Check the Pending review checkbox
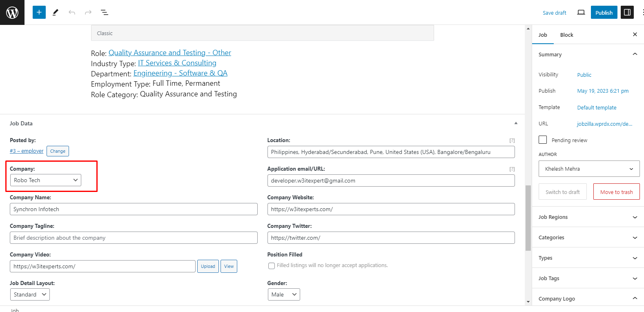 click(x=543, y=140)
